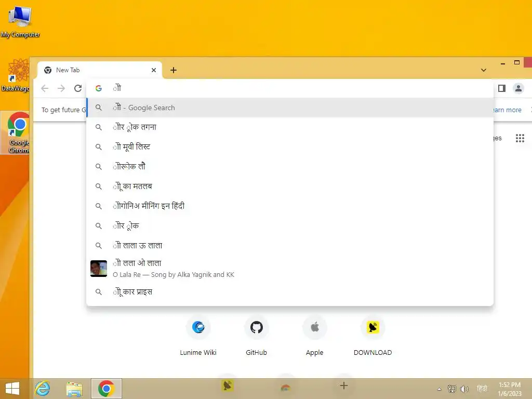Viewport: 532px width, 399px height.
Task: Launch Internet Explorer from taskbar
Action: click(x=43, y=389)
